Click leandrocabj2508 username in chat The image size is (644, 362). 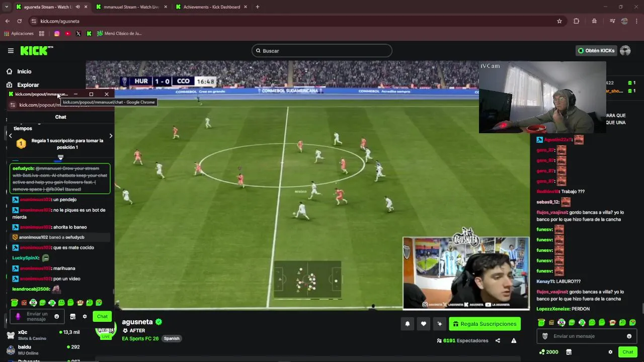[x=31, y=289]
